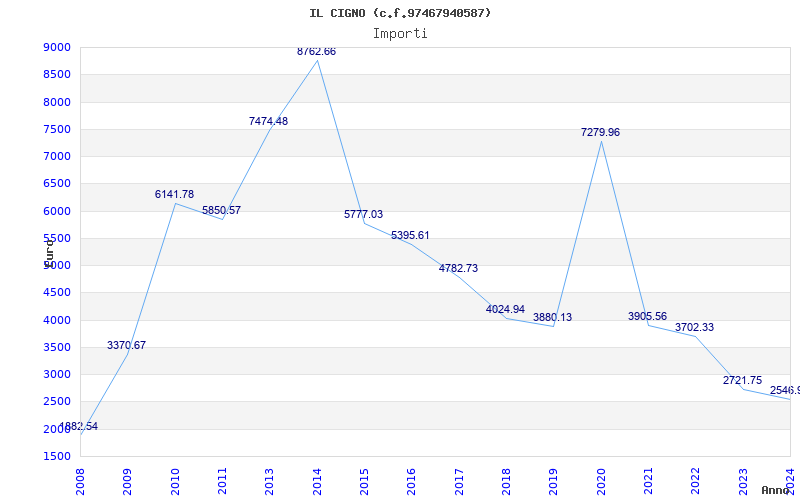Click the x-axis year 2017

(459, 482)
